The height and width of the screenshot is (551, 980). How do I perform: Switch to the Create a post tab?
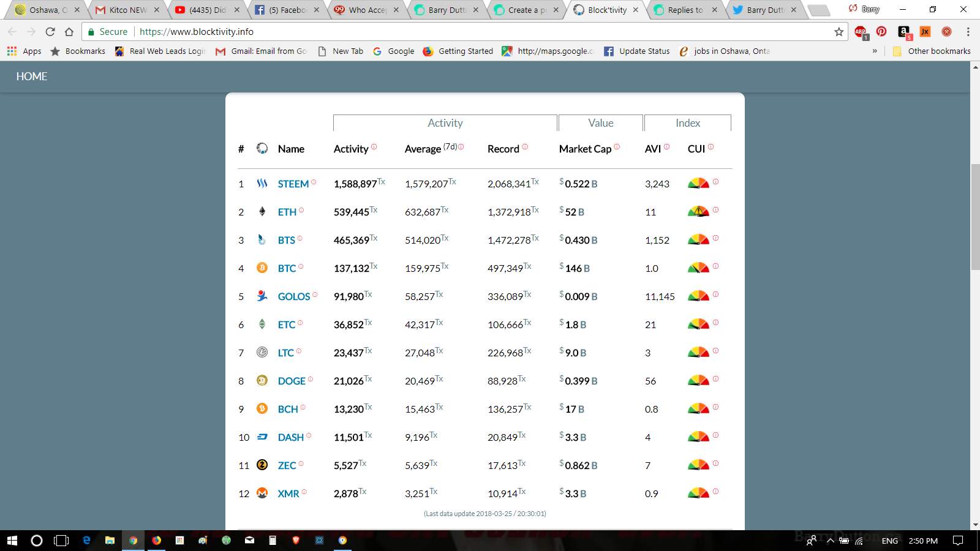coord(527,10)
